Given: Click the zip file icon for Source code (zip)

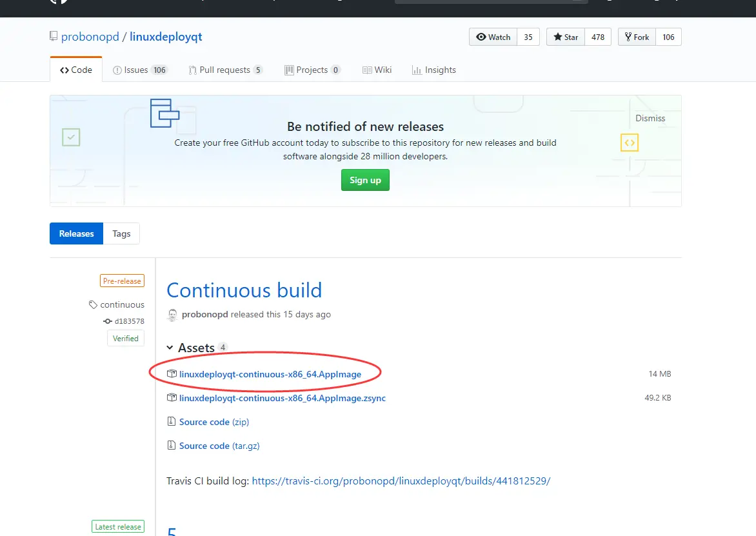Looking at the screenshot, I should [x=171, y=421].
